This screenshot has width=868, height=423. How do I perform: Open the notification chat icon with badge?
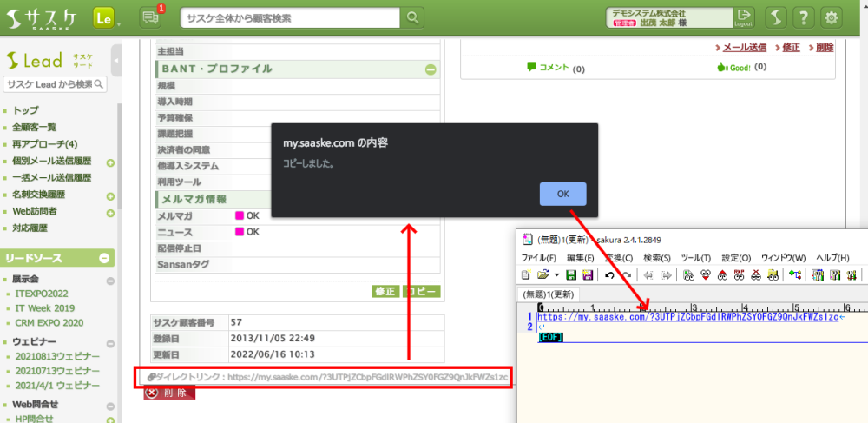151,17
